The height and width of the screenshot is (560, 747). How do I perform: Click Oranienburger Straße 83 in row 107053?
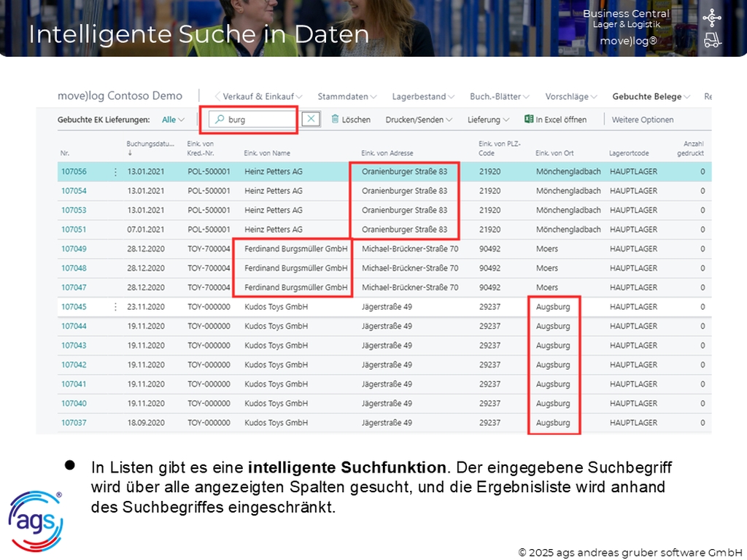click(404, 211)
